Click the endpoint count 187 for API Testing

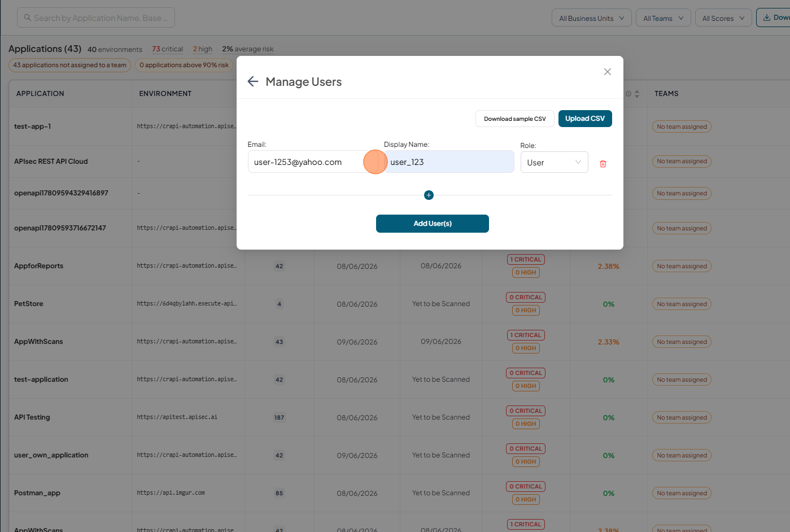pyautogui.click(x=279, y=418)
